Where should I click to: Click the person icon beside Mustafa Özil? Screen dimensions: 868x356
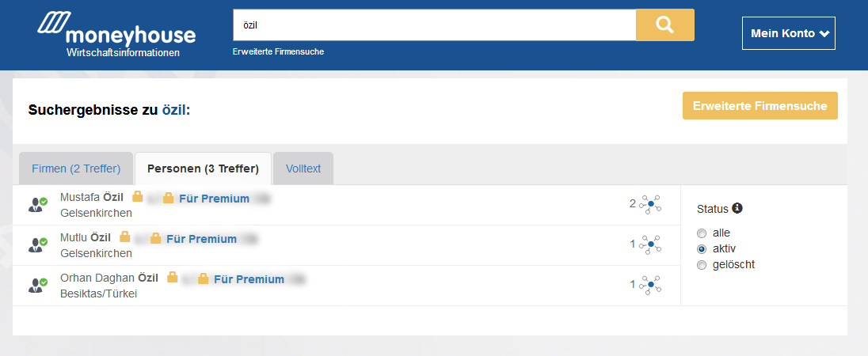tap(38, 205)
